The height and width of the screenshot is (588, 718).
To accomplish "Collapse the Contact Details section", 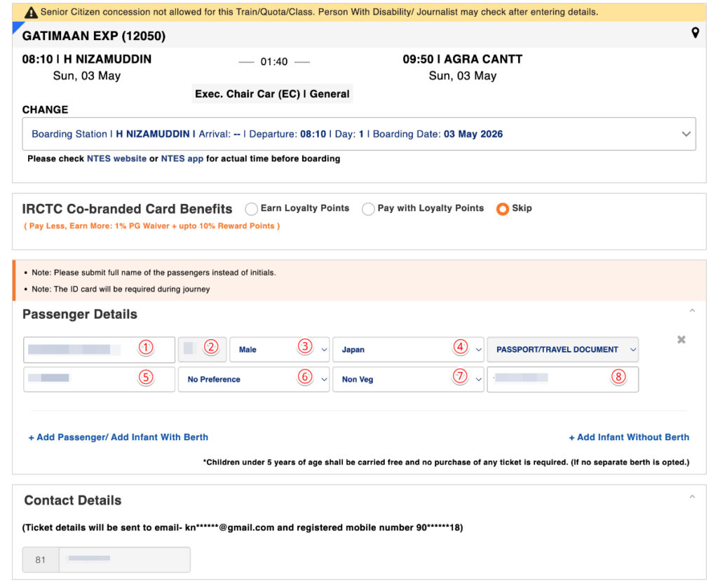I will click(x=692, y=496).
